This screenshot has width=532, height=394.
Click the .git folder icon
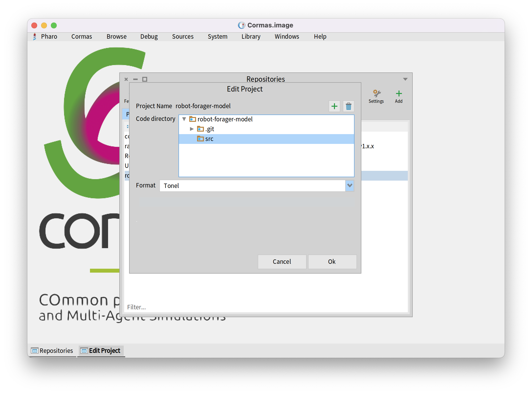tap(200, 129)
